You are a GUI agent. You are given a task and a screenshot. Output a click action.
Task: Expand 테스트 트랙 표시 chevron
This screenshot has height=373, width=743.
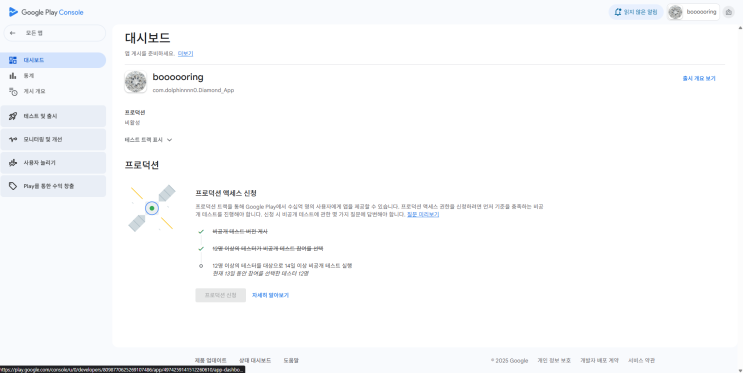[170, 140]
